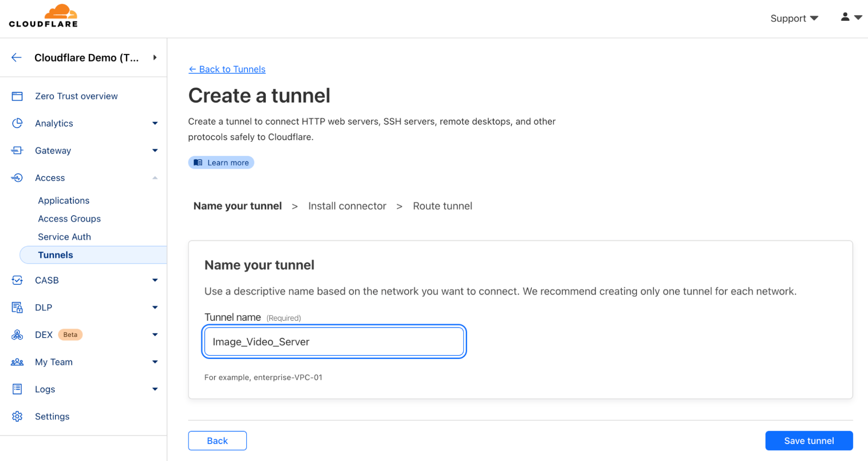The width and height of the screenshot is (868, 461).
Task: Click the DLP document lock icon
Action: click(x=17, y=307)
